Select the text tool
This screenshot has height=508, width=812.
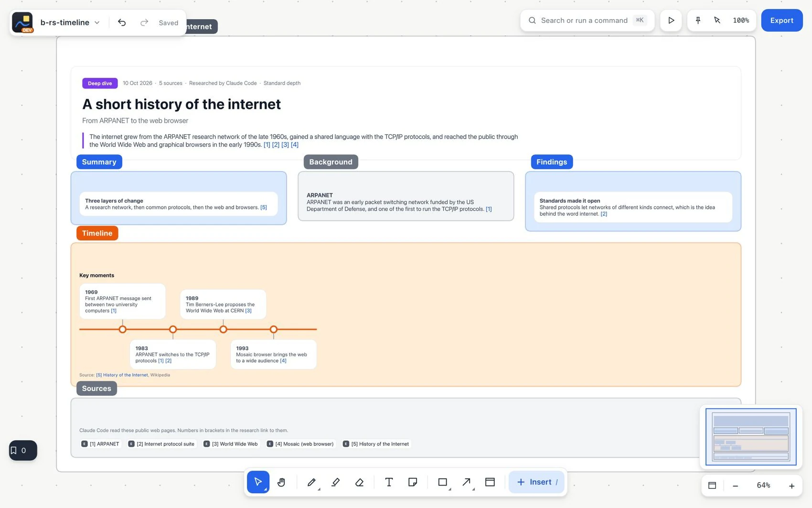click(x=389, y=482)
